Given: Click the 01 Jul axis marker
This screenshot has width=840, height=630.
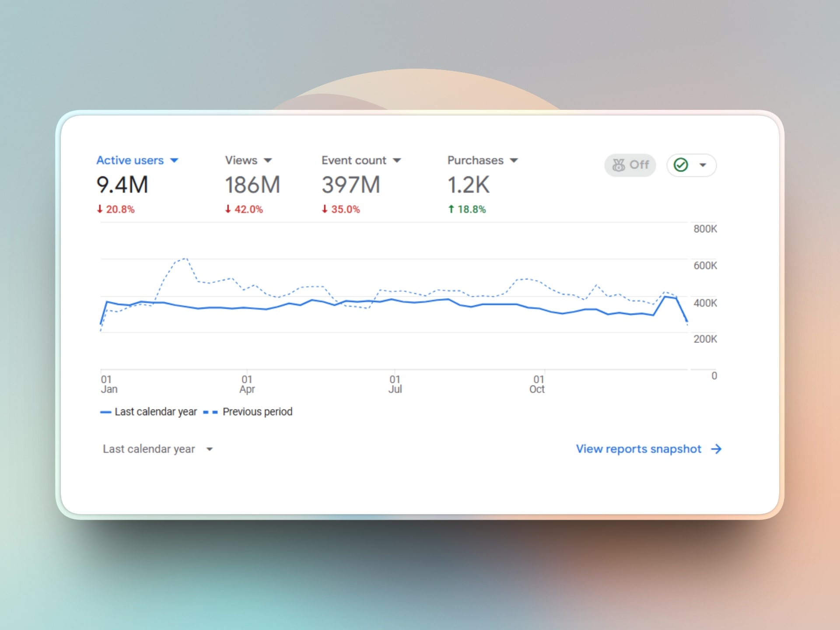Looking at the screenshot, I should 395,384.
